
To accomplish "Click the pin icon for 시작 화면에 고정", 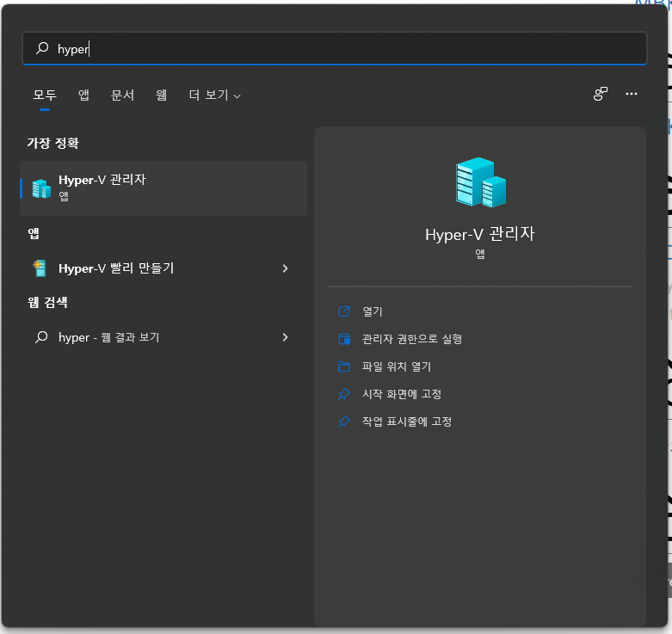I will pyautogui.click(x=344, y=394).
